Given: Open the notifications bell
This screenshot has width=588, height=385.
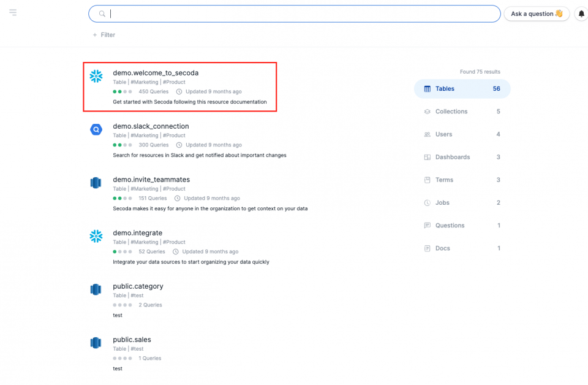Looking at the screenshot, I should tap(581, 14).
